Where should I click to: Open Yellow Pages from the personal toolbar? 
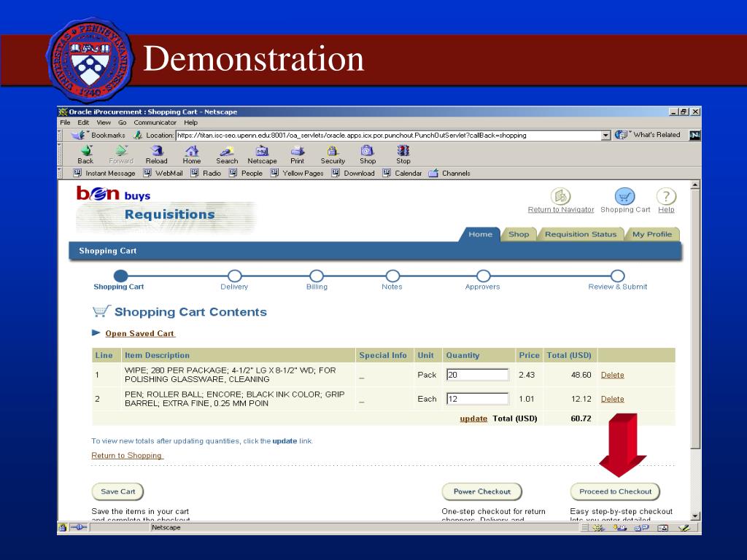click(x=298, y=174)
